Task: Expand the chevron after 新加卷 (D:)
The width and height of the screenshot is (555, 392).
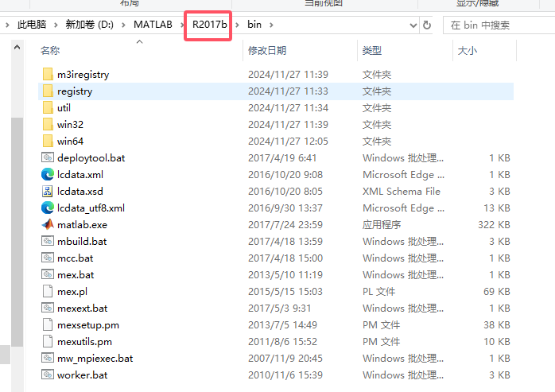Action: coord(123,25)
